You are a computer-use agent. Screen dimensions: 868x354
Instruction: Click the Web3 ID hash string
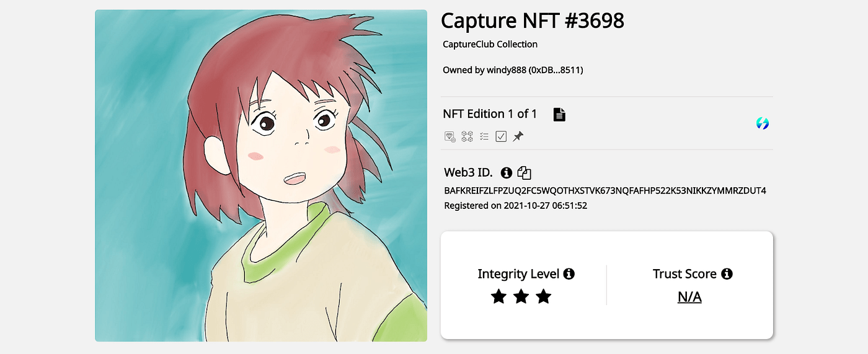tap(605, 190)
